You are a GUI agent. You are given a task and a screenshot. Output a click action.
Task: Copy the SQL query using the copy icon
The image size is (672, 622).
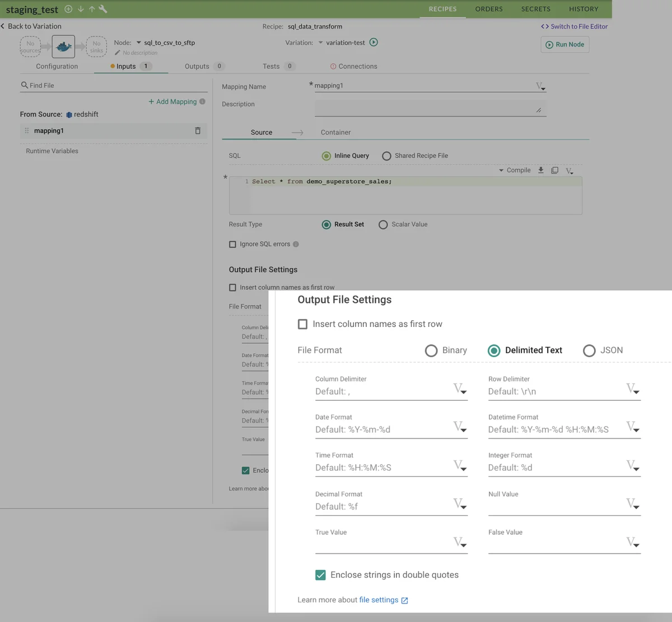(554, 170)
